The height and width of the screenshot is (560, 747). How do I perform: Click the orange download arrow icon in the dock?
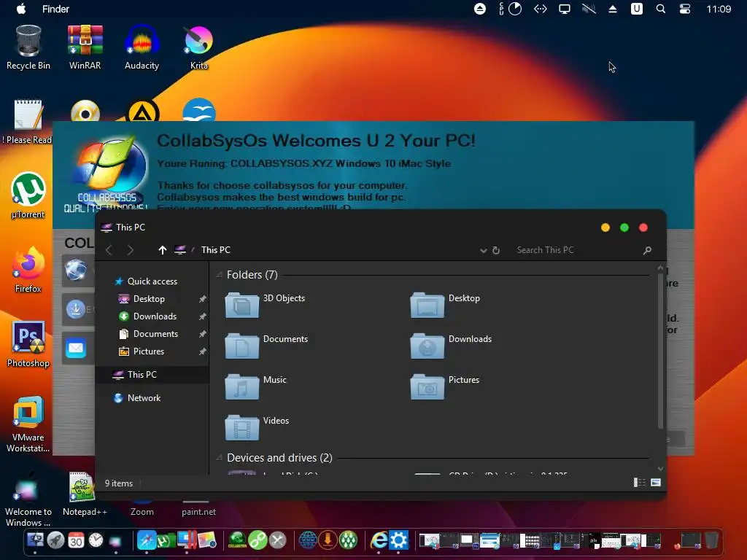tap(328, 540)
